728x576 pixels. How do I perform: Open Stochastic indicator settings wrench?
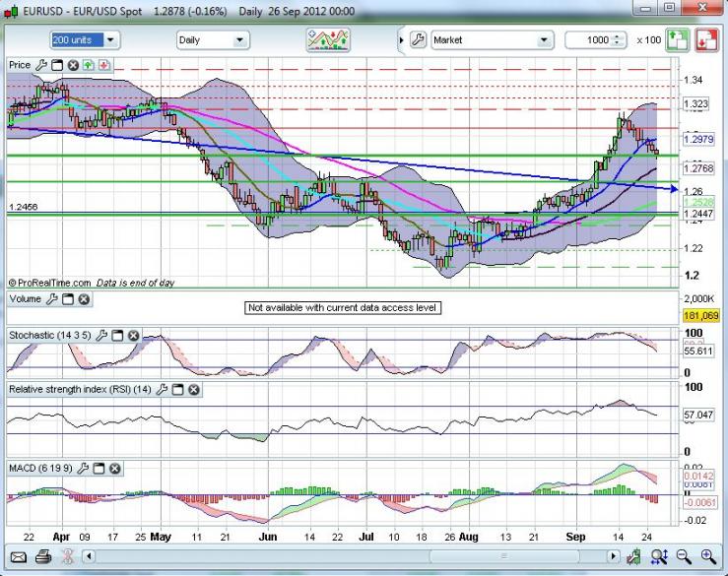click(101, 335)
